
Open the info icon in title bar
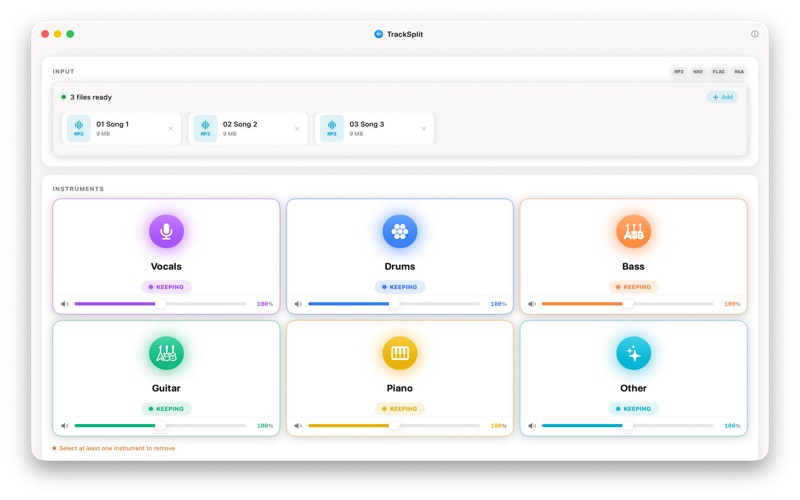tap(755, 34)
